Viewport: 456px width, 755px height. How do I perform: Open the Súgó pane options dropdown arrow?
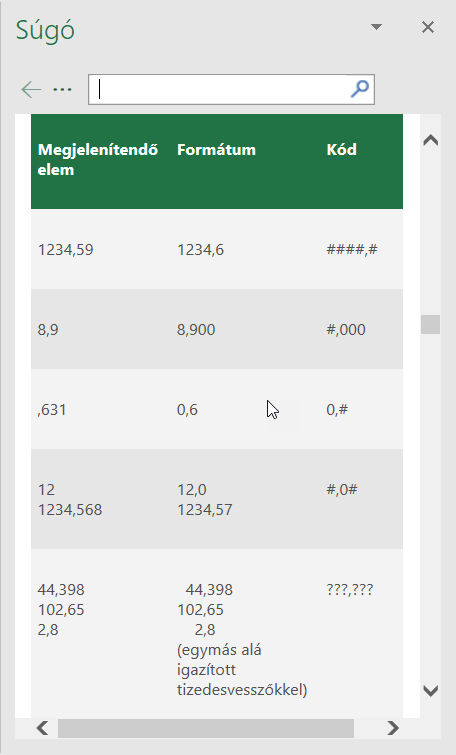click(x=377, y=27)
